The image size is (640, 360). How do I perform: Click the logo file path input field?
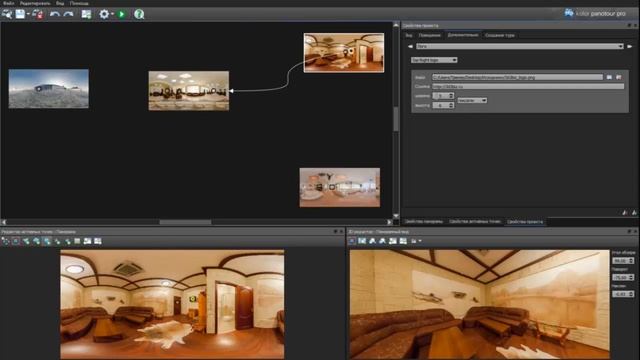[517, 77]
